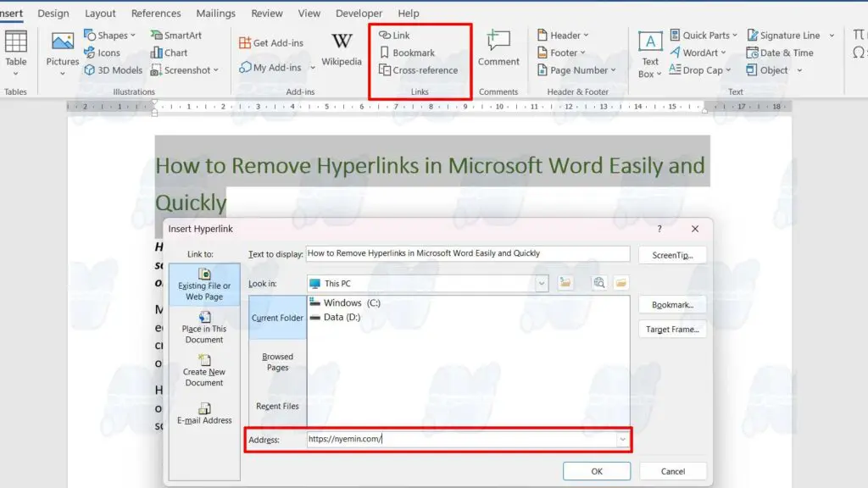
Task: Go to the Review tab
Action: 267,14
